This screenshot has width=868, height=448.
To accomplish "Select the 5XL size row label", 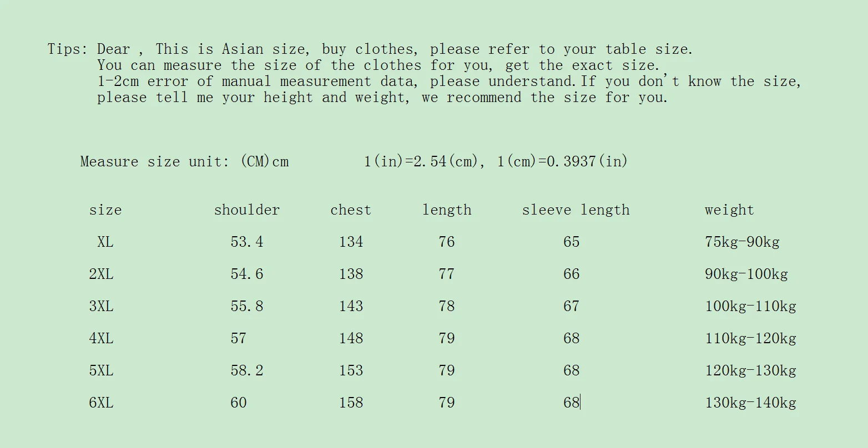I will pos(101,371).
